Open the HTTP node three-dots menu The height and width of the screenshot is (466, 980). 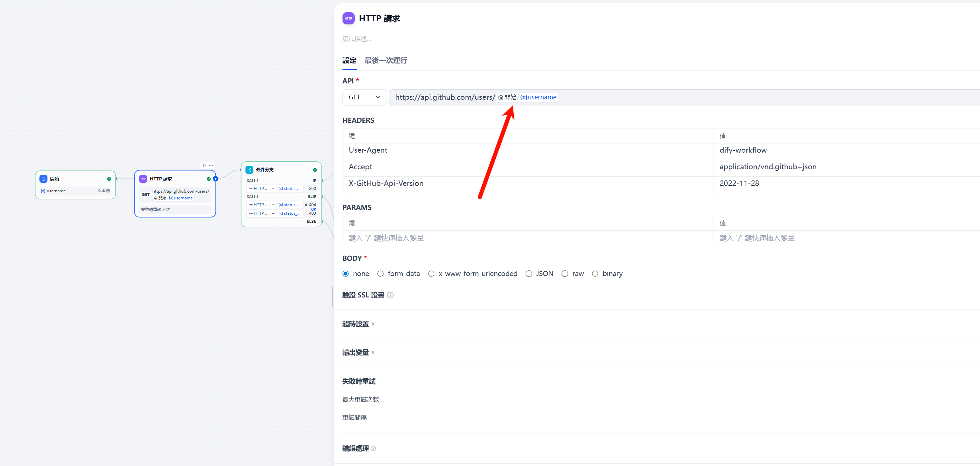(211, 166)
